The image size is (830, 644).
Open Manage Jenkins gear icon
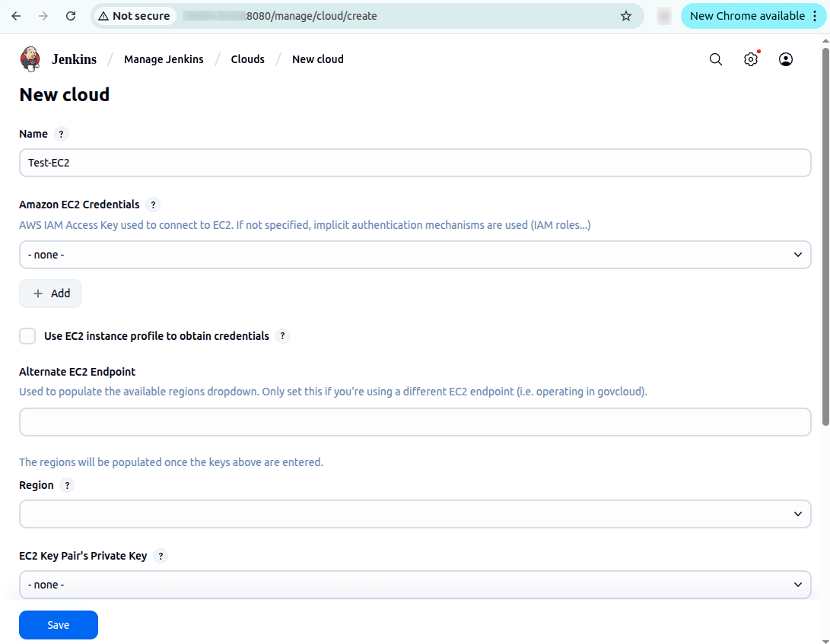(751, 59)
